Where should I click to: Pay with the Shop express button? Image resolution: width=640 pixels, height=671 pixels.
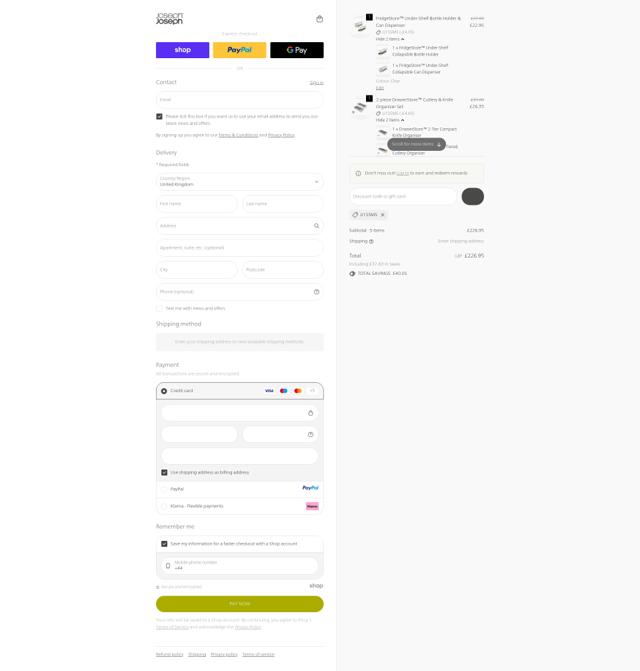coord(183,50)
